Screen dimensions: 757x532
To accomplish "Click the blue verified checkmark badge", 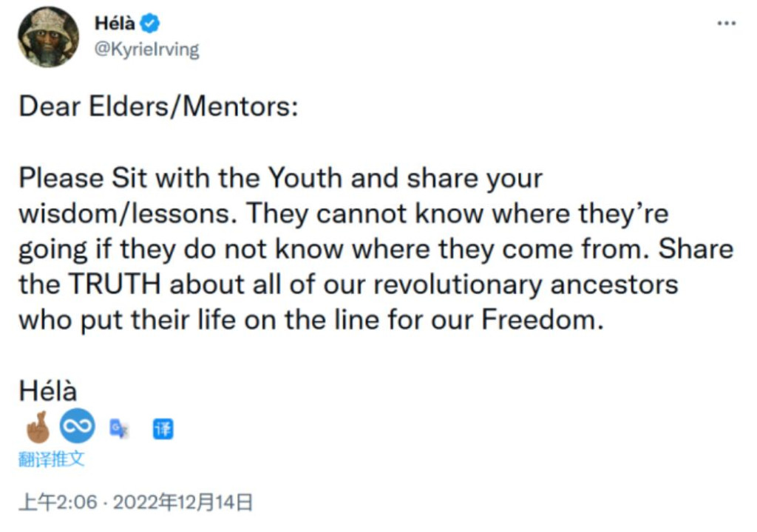I will 150,23.
